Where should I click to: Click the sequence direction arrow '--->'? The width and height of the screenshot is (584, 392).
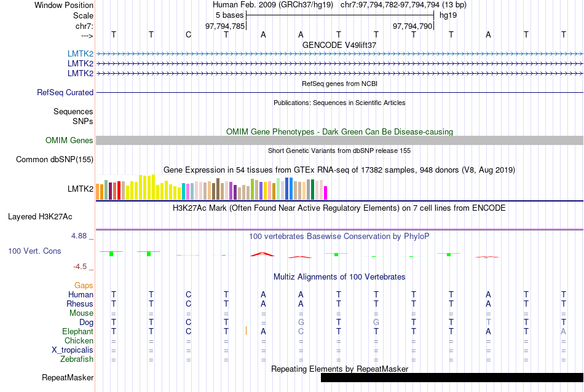pyautogui.click(x=87, y=36)
